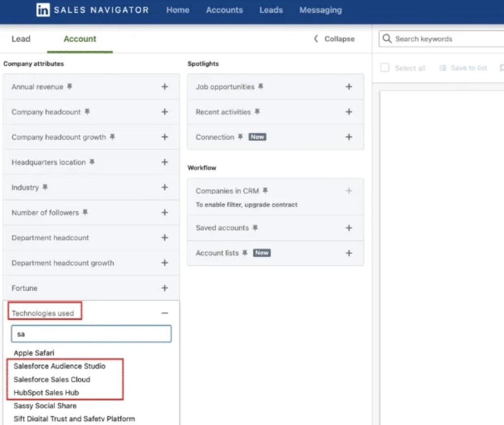Click the Select all label
This screenshot has height=425, width=504.
pos(410,68)
